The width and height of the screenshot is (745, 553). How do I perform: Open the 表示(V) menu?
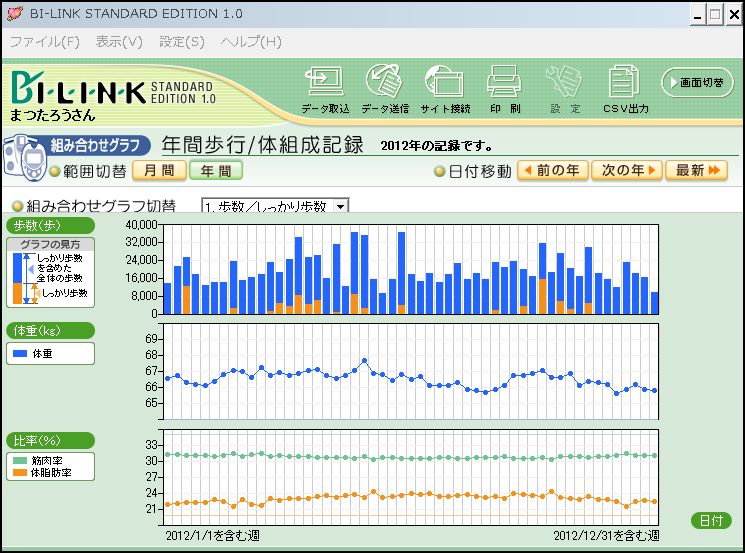tap(119, 42)
